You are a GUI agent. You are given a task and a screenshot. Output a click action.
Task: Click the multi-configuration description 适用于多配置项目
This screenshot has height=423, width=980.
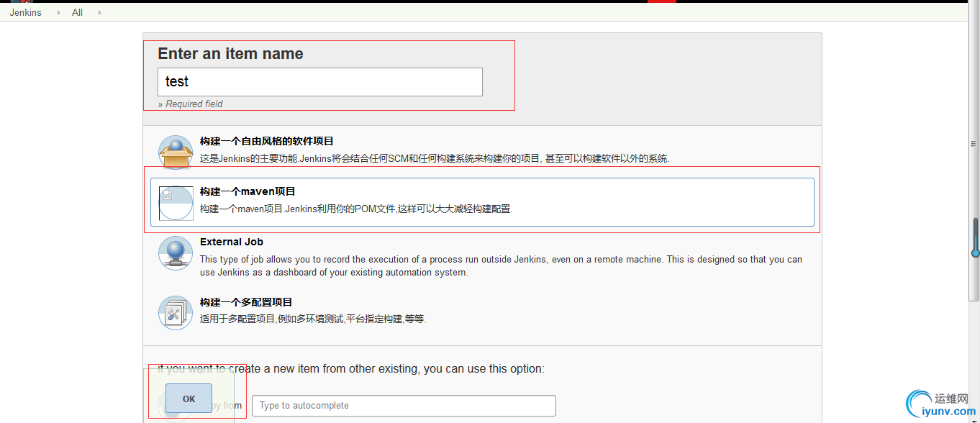(x=313, y=319)
